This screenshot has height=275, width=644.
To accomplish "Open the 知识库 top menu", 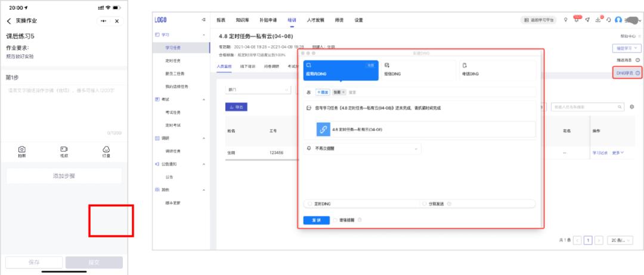I will pos(242,20).
